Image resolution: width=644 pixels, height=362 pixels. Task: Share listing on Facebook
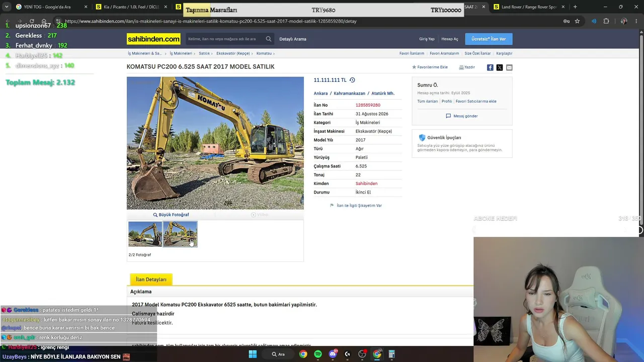[x=490, y=67]
